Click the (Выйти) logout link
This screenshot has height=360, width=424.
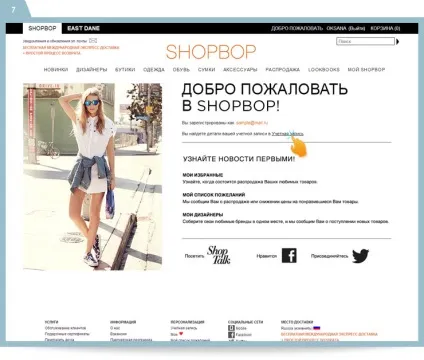(x=356, y=28)
